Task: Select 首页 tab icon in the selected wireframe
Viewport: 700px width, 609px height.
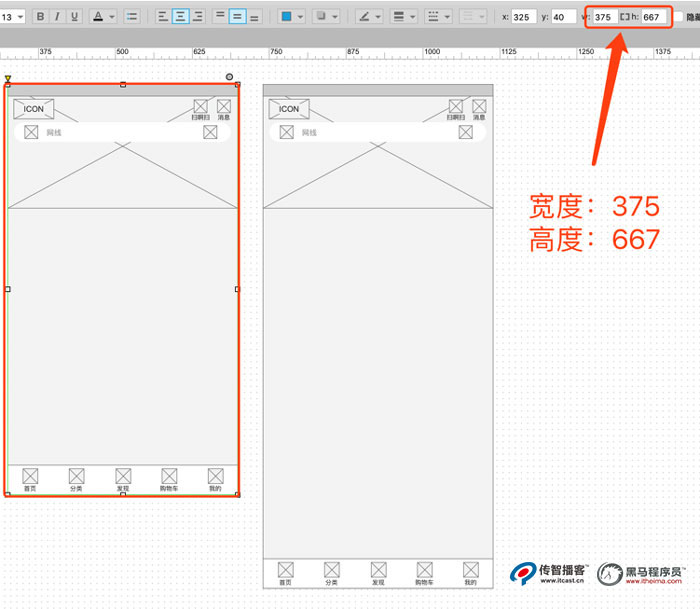Action: [x=30, y=476]
